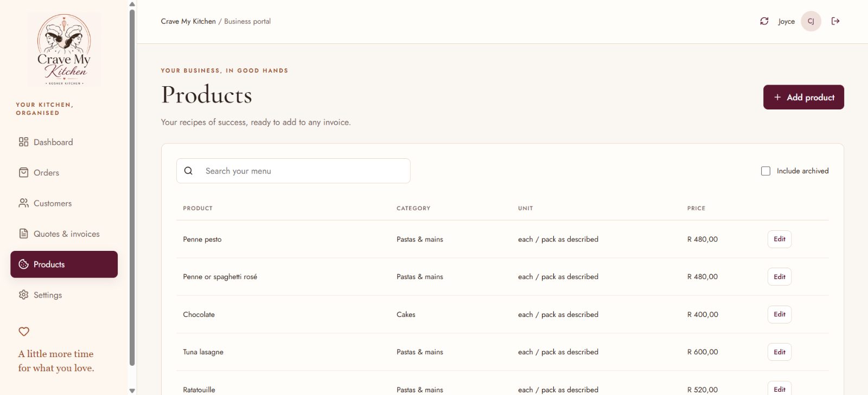Open the Customers section
Viewport: 868px width, 395px height.
click(64, 203)
